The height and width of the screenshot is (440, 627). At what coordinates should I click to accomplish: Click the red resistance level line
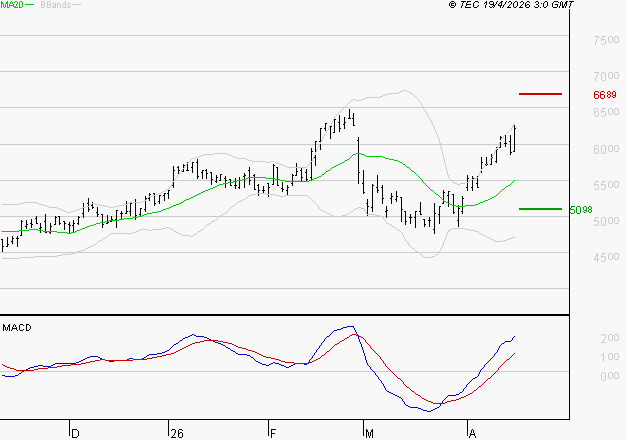[540, 94]
